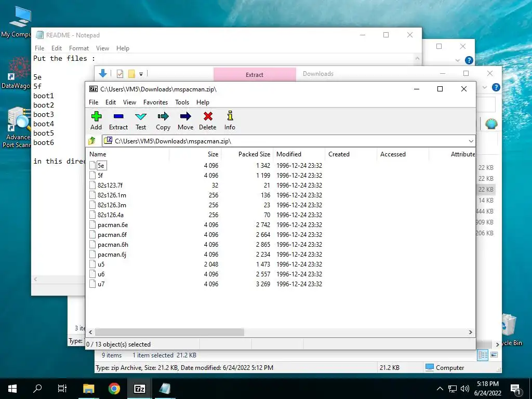The height and width of the screenshot is (399, 532).
Task: Select the pacman.6h file
Action: [x=113, y=244]
